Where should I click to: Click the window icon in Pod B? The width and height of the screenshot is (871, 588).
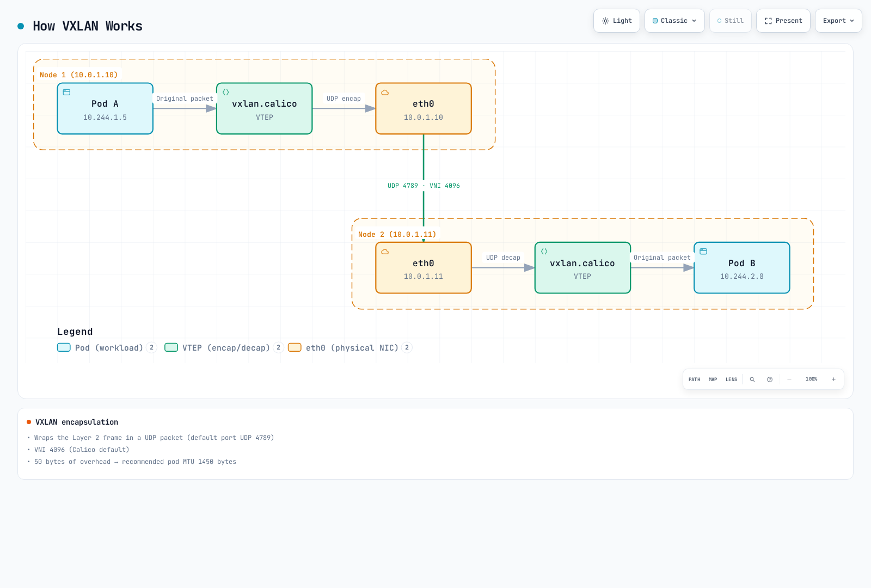703,252
